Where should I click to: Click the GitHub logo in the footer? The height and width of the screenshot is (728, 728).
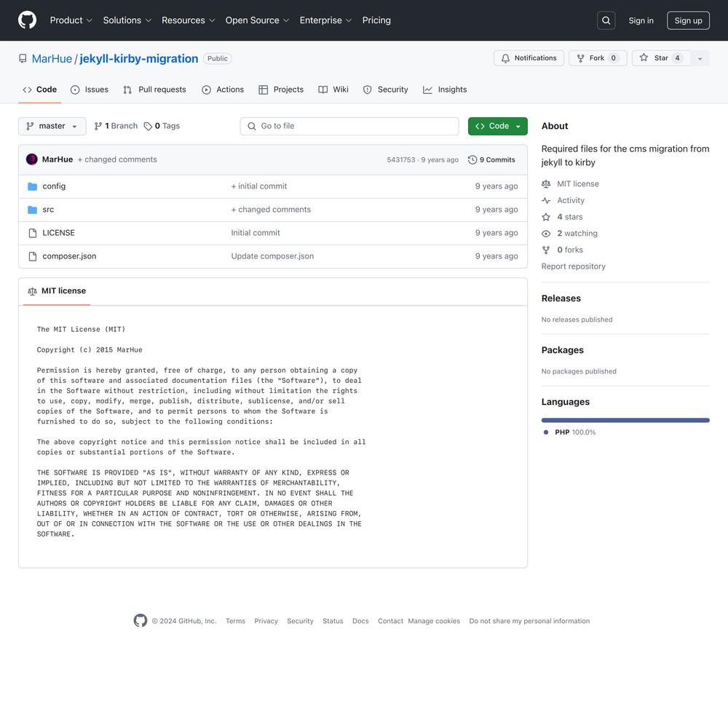pyautogui.click(x=141, y=620)
